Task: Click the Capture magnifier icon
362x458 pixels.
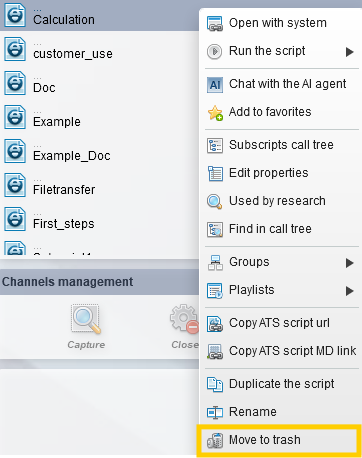Action: click(86, 319)
